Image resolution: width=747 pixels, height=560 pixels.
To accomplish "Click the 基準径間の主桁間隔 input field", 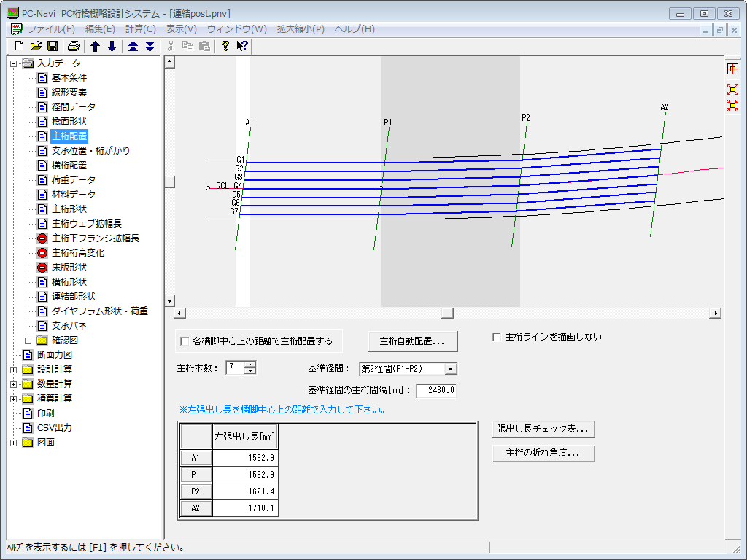I will coord(436,391).
